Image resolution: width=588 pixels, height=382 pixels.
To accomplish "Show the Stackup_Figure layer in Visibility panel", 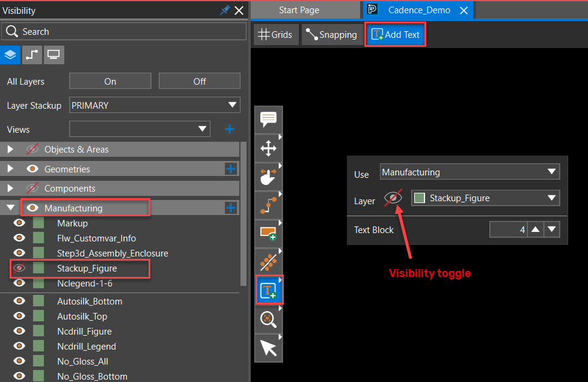I will 19,268.
